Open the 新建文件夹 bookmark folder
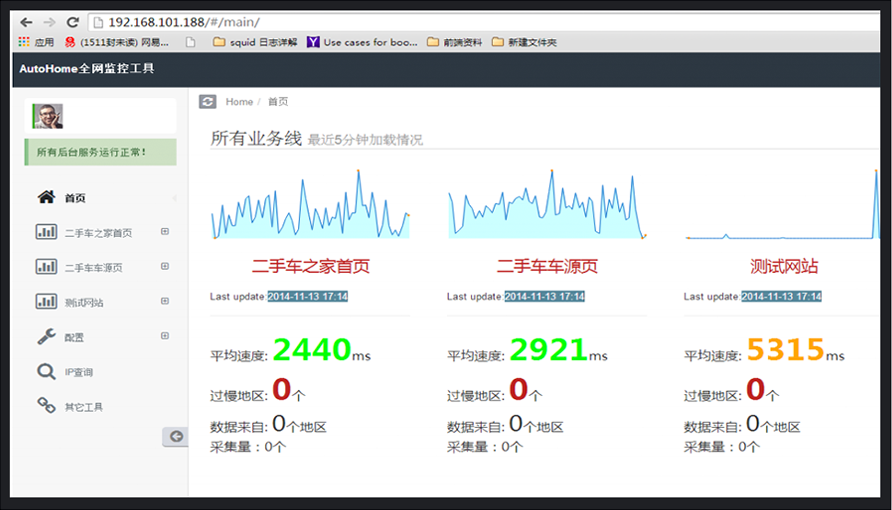 pos(525,42)
